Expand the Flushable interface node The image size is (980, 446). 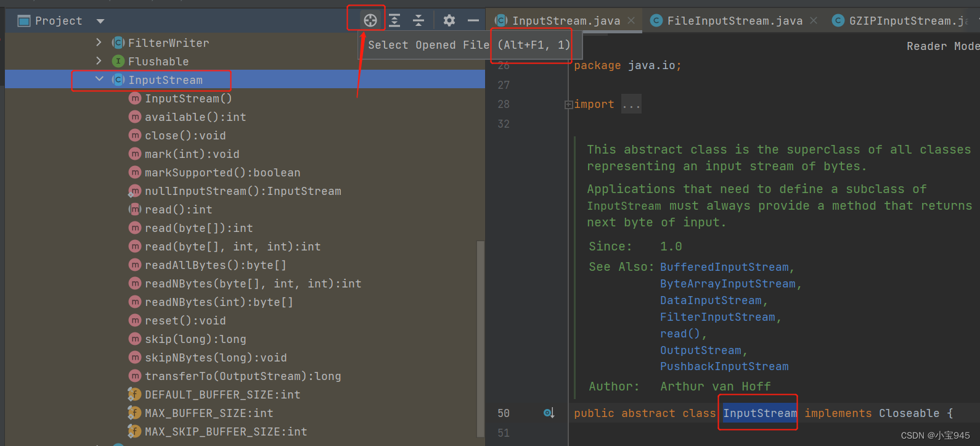tap(99, 60)
